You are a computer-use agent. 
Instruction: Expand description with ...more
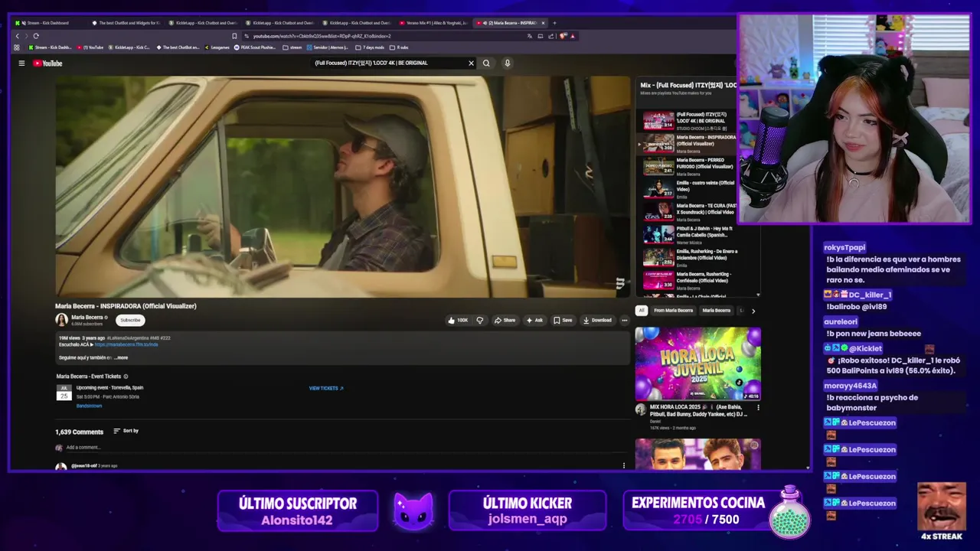tap(121, 357)
